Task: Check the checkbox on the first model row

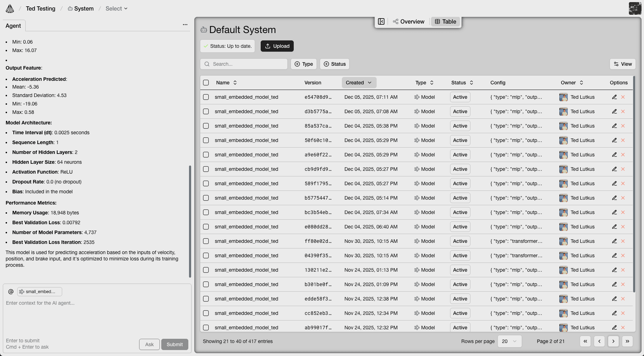Action: click(x=206, y=97)
